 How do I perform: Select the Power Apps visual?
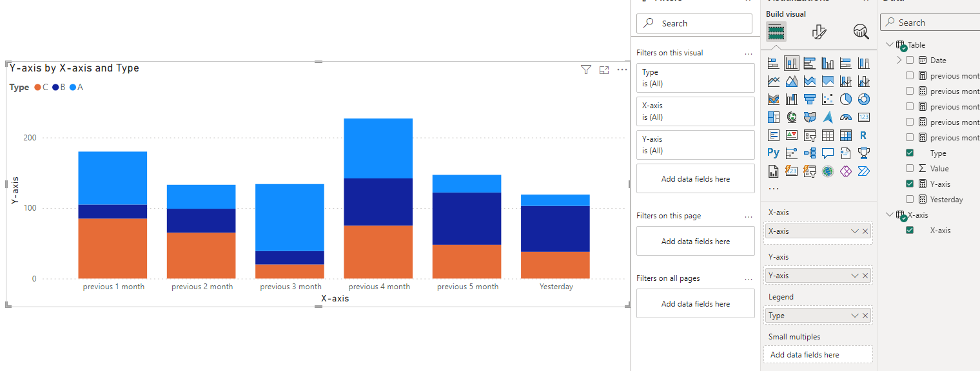point(846,171)
